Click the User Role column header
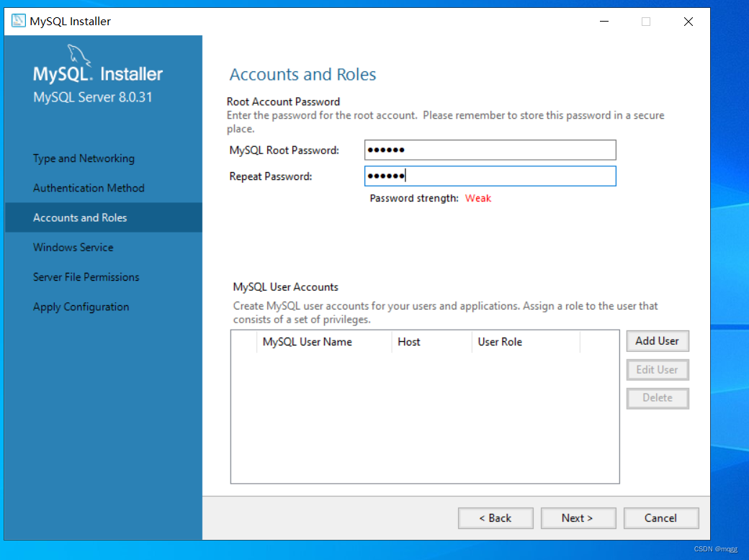This screenshot has height=560, width=749. click(x=526, y=342)
